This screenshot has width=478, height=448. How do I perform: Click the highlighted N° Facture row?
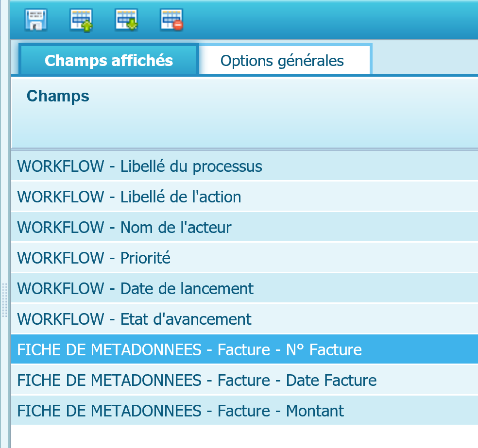pyautogui.click(x=189, y=349)
